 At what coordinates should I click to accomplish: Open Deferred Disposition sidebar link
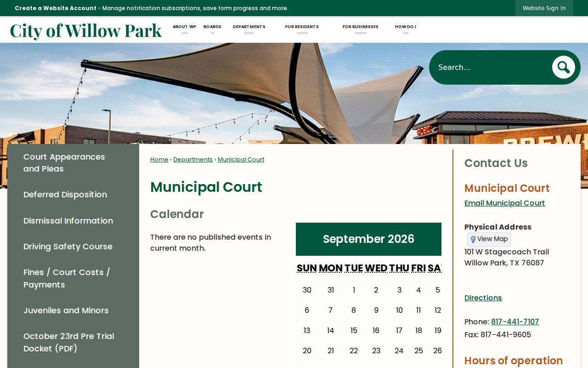click(x=65, y=195)
